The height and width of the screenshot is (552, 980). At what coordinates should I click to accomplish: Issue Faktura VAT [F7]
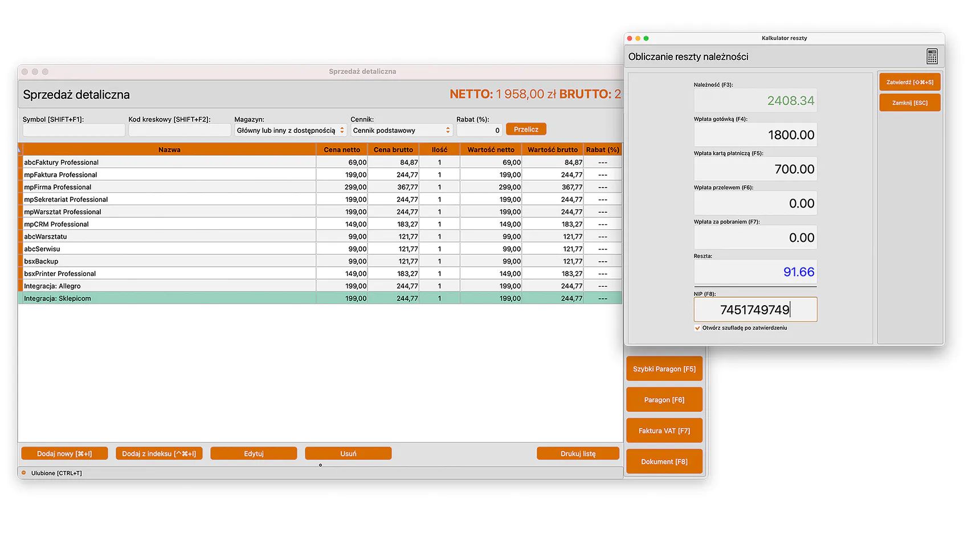pos(664,431)
